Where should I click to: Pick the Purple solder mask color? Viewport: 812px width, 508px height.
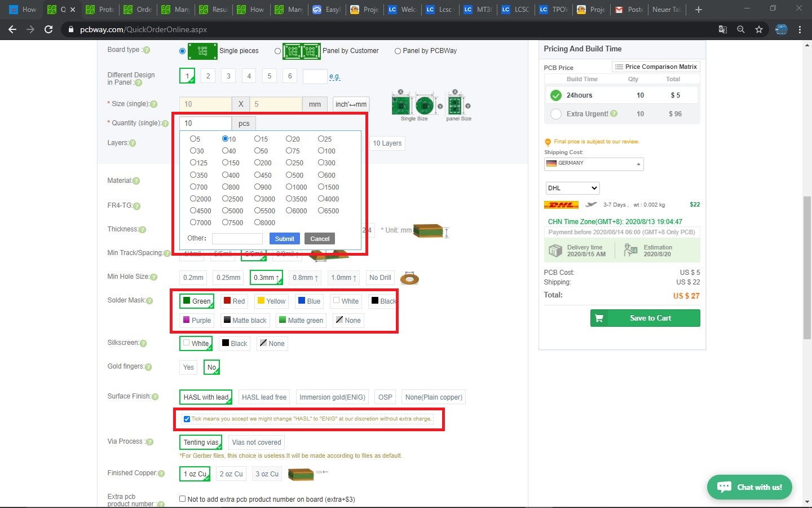[x=197, y=320]
